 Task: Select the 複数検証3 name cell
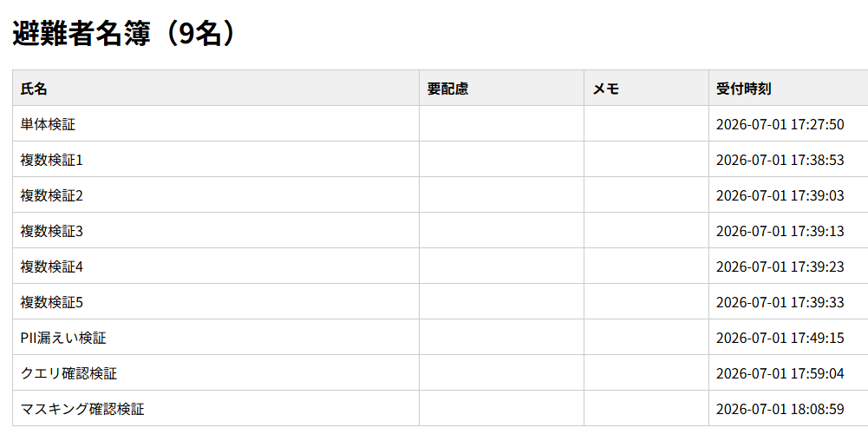(216, 230)
